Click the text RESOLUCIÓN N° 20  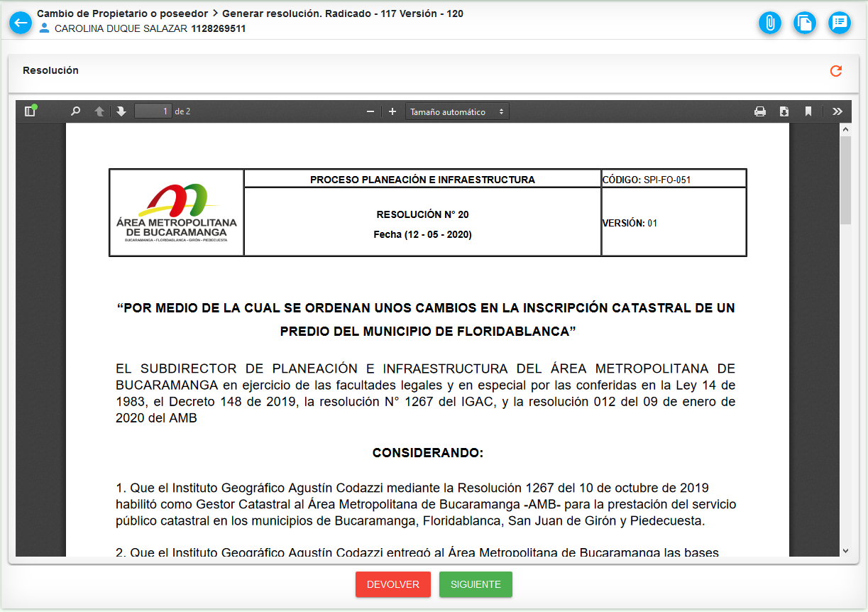pos(422,214)
